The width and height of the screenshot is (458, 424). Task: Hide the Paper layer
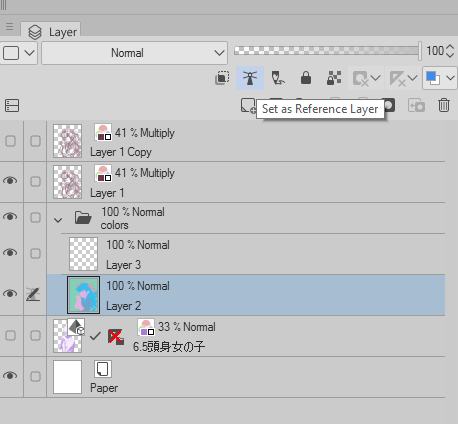click(10, 376)
